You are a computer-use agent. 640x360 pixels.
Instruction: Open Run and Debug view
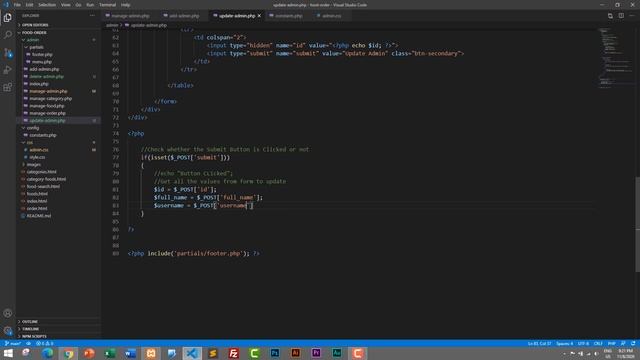[x=8, y=70]
